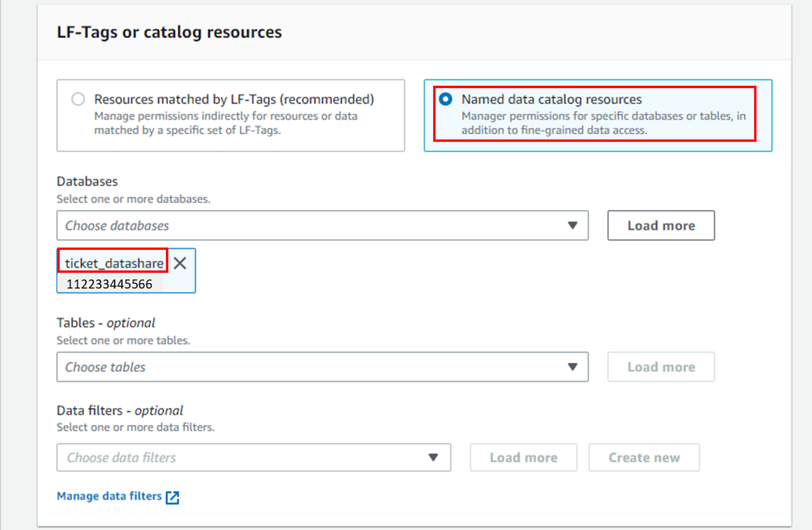This screenshot has width=812, height=530.
Task: Expand the Choose tables dropdown
Action: [x=311, y=367]
